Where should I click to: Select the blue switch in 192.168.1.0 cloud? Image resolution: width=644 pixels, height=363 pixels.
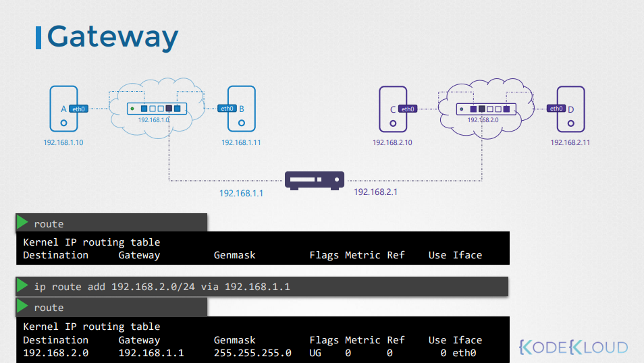point(155,108)
